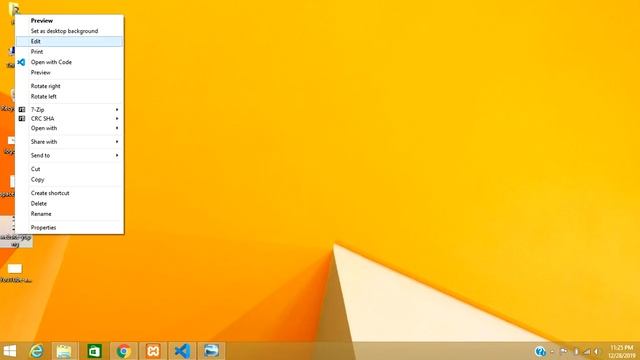Image resolution: width=640 pixels, height=360 pixels.
Task: Click the CRC SHA menu entry icon
Action: point(22,118)
